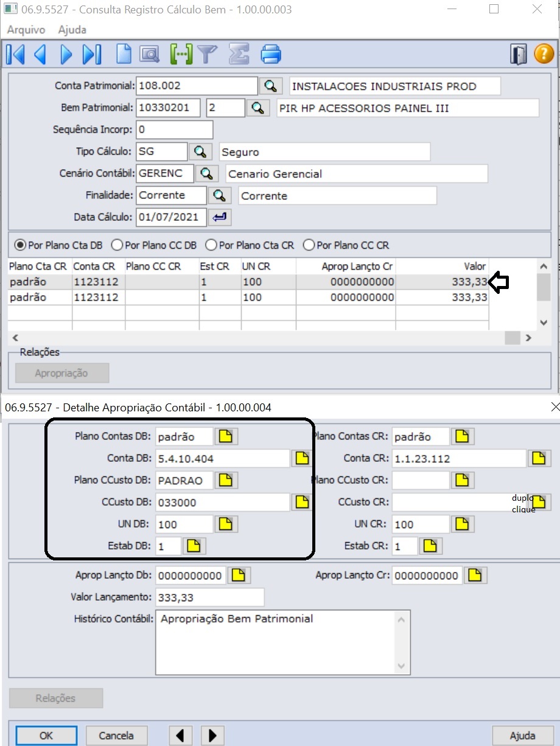This screenshot has height=746, width=560.
Task: Open lookup magnifier for Cenário Contábil
Action: (x=207, y=173)
